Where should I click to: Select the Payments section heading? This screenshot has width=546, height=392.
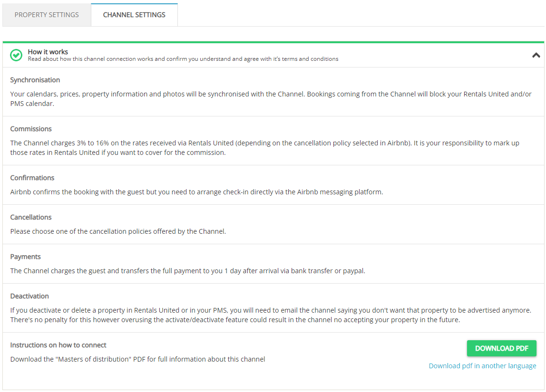coord(25,257)
